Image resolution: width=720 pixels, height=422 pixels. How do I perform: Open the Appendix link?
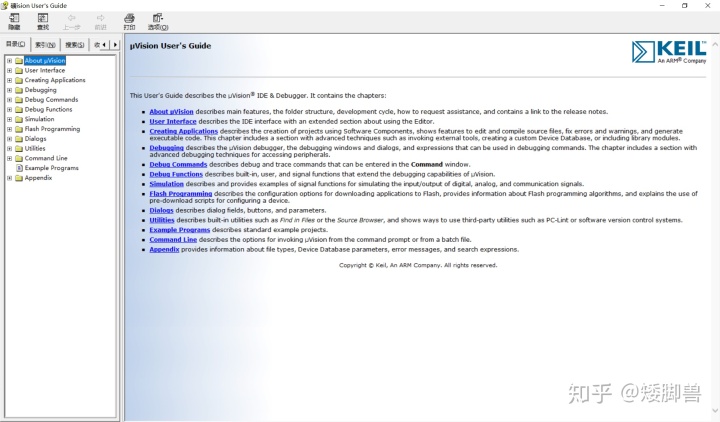164,249
